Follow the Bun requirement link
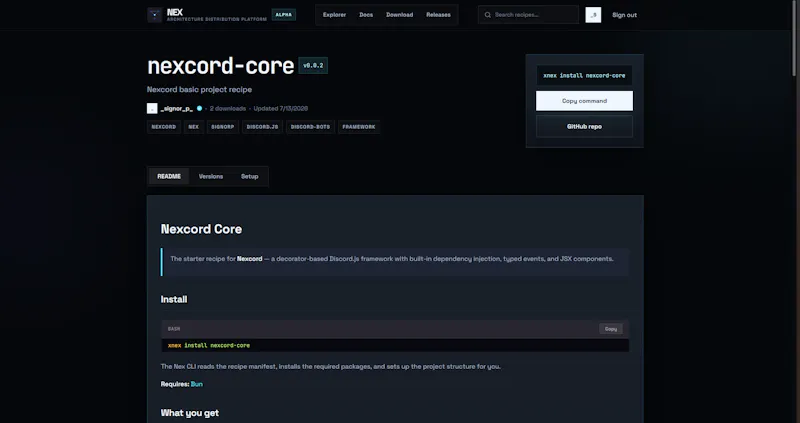The height and width of the screenshot is (423, 800). point(196,384)
